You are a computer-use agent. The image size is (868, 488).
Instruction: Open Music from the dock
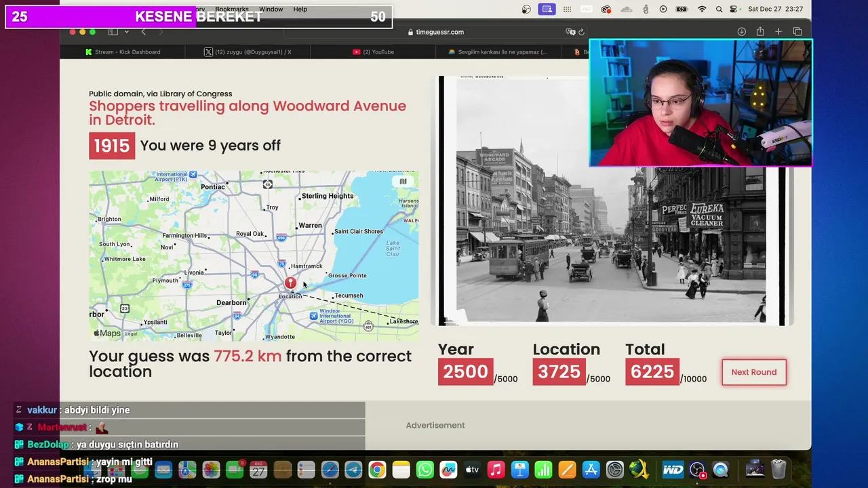(x=496, y=470)
